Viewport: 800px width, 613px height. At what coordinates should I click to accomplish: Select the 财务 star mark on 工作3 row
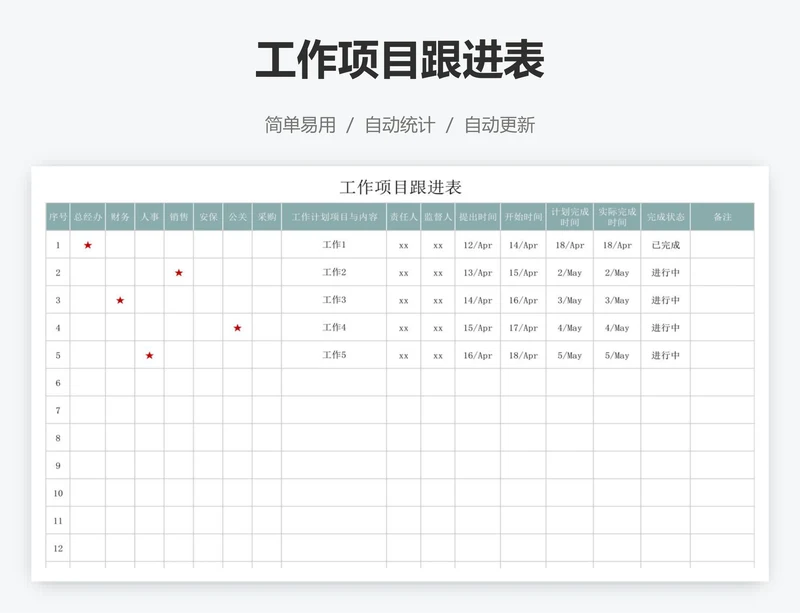coord(120,298)
